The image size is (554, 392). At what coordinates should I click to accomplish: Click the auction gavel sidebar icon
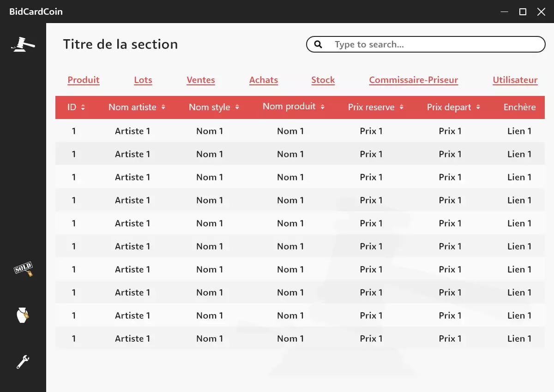[23, 44]
